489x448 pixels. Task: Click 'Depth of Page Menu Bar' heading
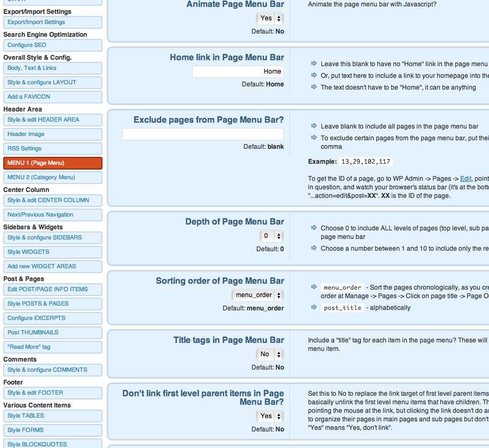235,222
